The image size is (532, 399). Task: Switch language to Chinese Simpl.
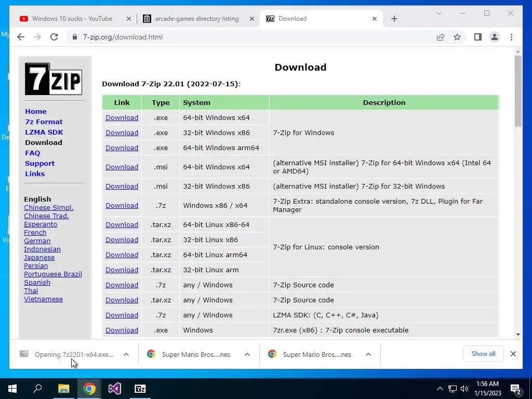(48, 208)
